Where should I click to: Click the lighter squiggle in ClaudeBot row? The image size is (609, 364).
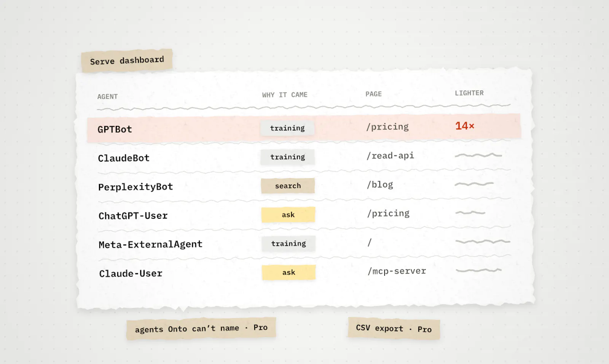click(478, 155)
